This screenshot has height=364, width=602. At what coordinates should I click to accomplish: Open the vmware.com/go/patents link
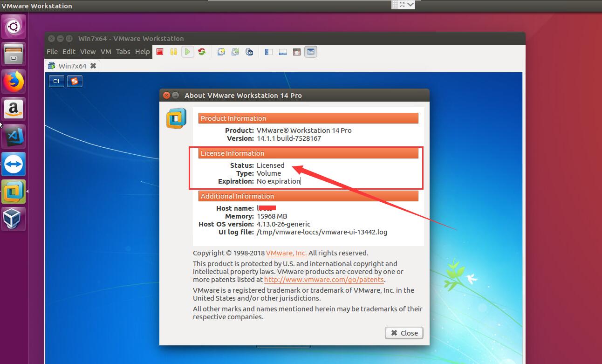coord(324,280)
